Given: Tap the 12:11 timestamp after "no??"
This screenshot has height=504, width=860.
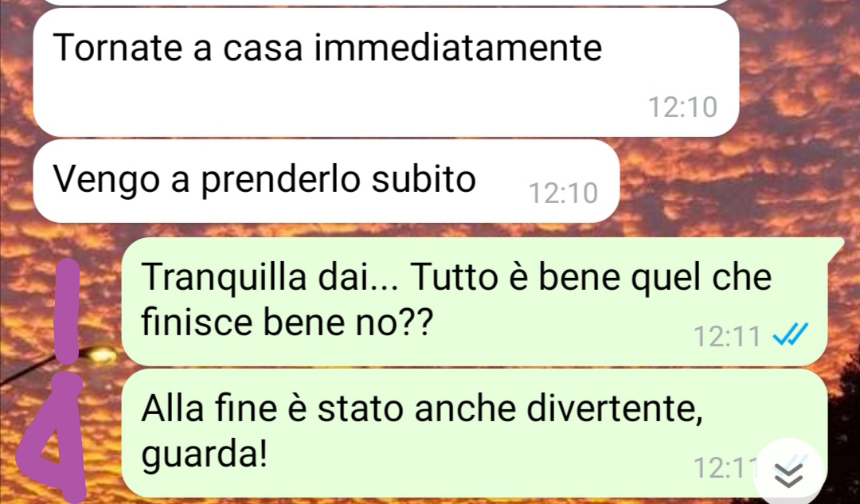Looking at the screenshot, I should [727, 336].
